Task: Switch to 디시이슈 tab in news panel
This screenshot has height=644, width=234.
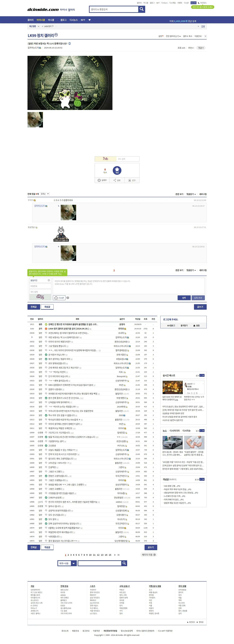Action: pos(186,431)
